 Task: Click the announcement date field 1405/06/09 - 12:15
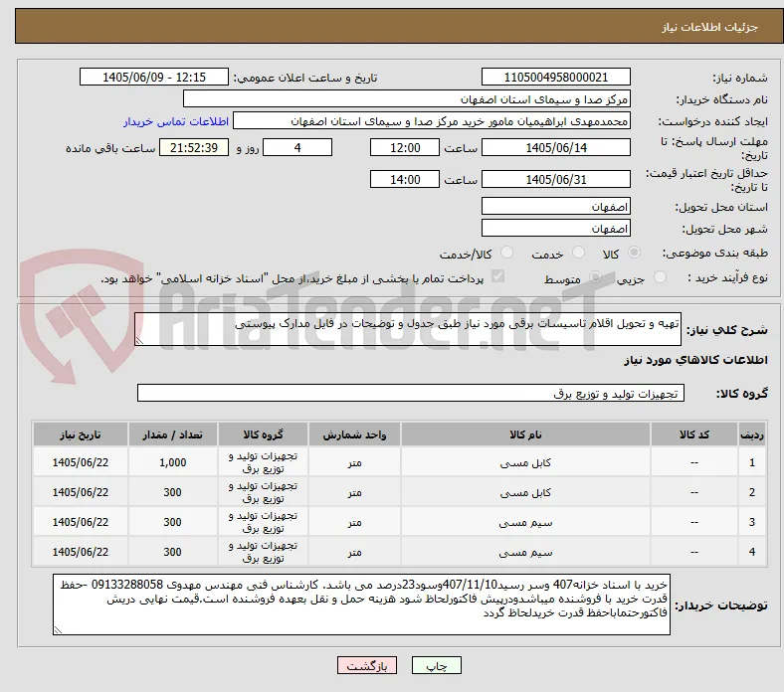(154, 77)
